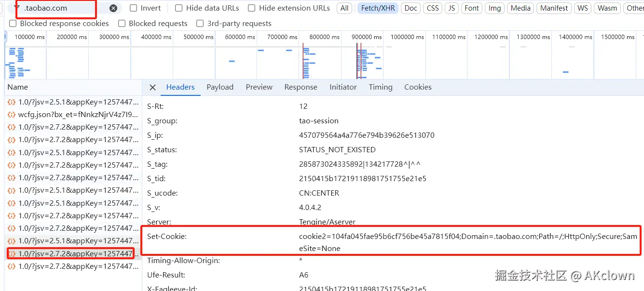Toggle the Invert checkbox
Viewport: 644px width, 291px height.
(x=134, y=8)
